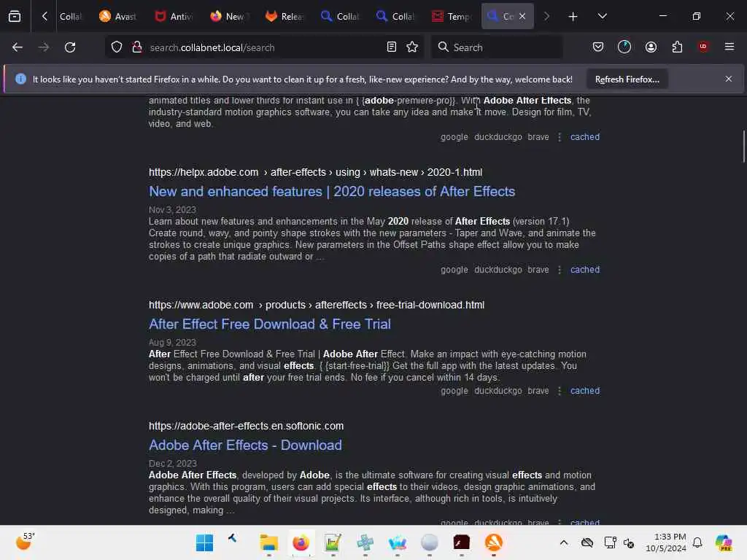This screenshot has width=747, height=560.
Task: Switch to the Release GitLab tab
Action: 285,16
